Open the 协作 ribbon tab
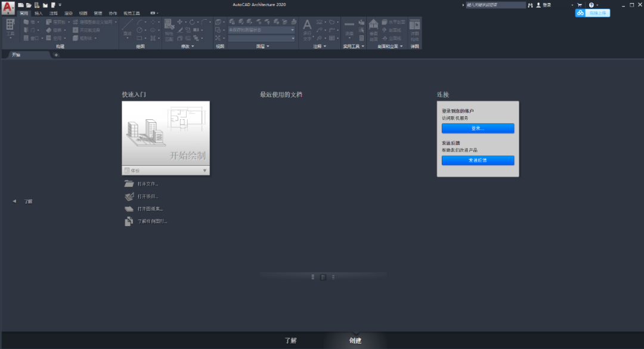Viewport: 644px width, 349px height. (113, 13)
